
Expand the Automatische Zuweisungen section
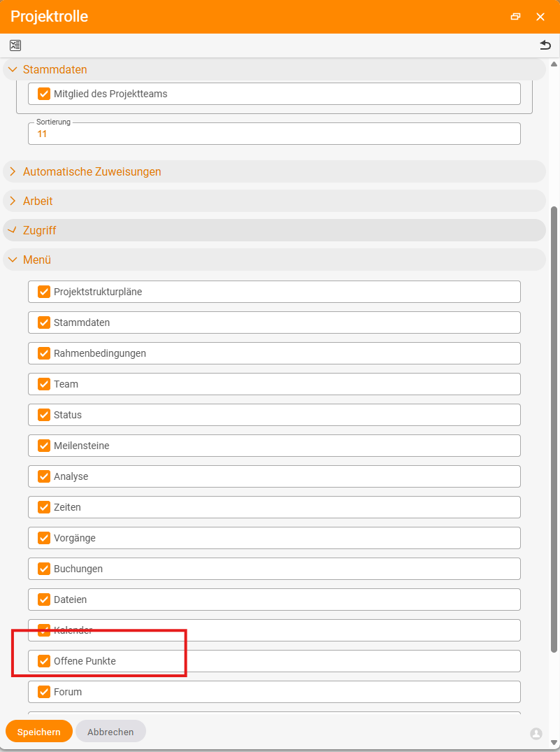[274, 171]
